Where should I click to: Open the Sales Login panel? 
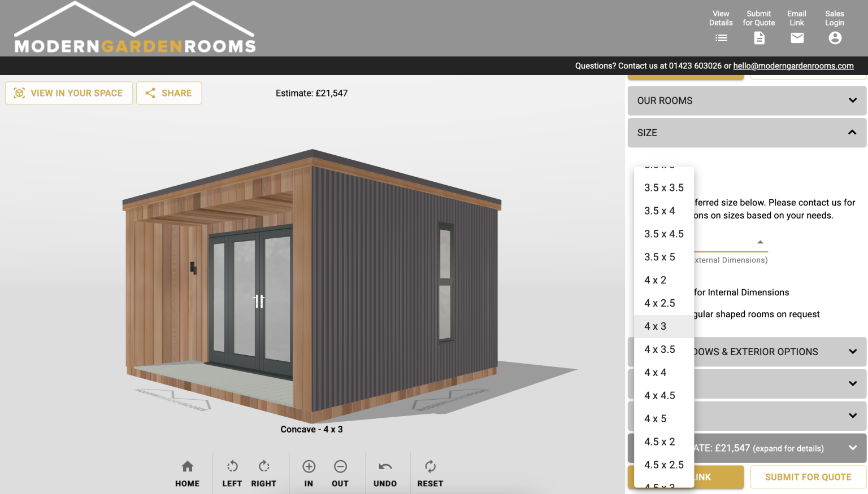[x=835, y=38]
